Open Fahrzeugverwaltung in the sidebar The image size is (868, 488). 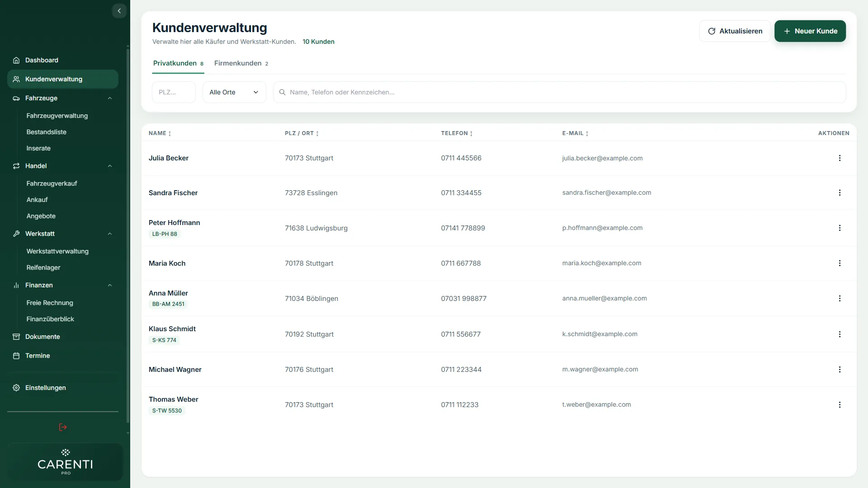[x=57, y=116]
